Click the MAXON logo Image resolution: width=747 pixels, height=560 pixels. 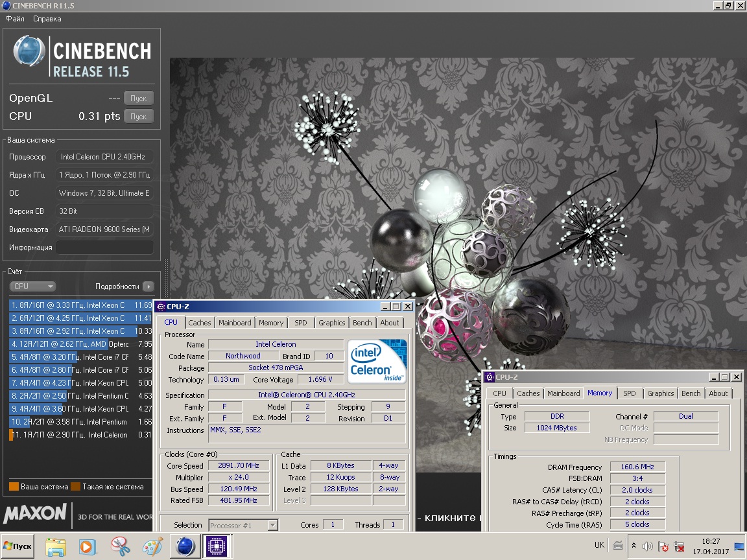(x=35, y=513)
